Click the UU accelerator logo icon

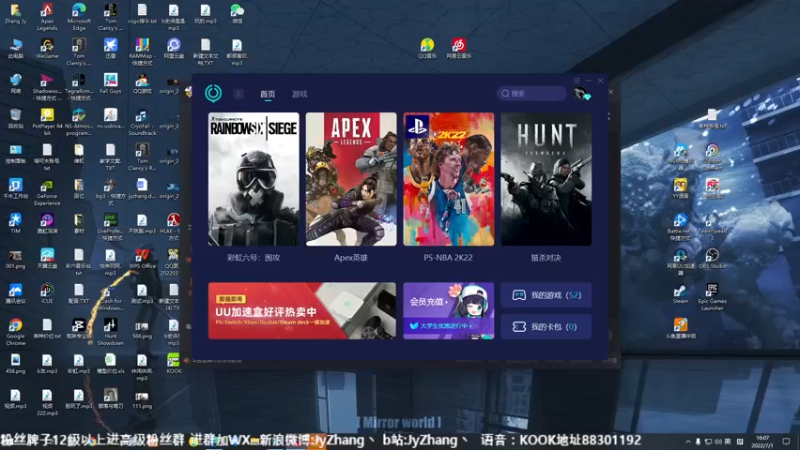(x=213, y=93)
